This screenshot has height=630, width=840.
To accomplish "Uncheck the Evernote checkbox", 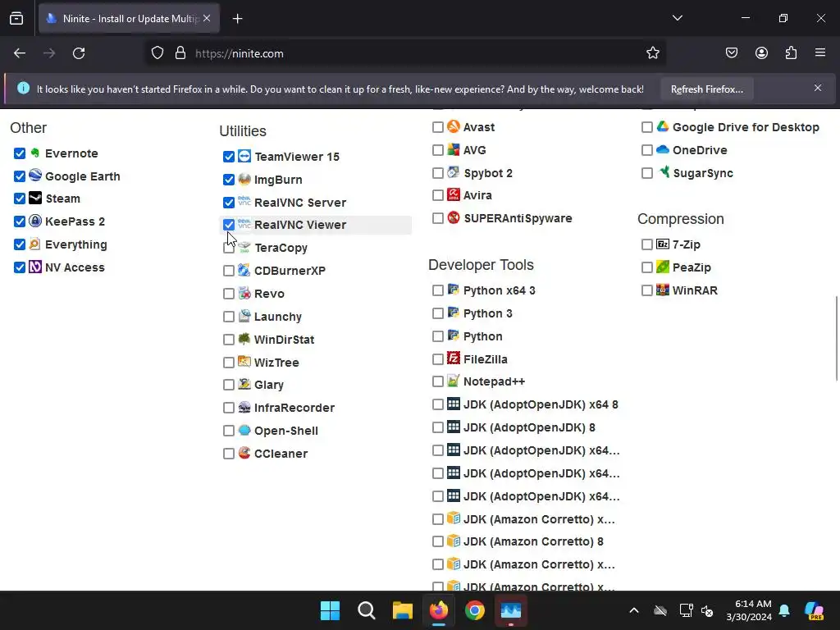I will coord(20,153).
